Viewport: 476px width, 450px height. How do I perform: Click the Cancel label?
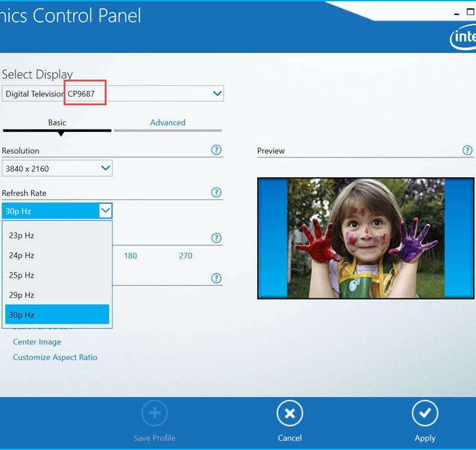[x=290, y=438]
